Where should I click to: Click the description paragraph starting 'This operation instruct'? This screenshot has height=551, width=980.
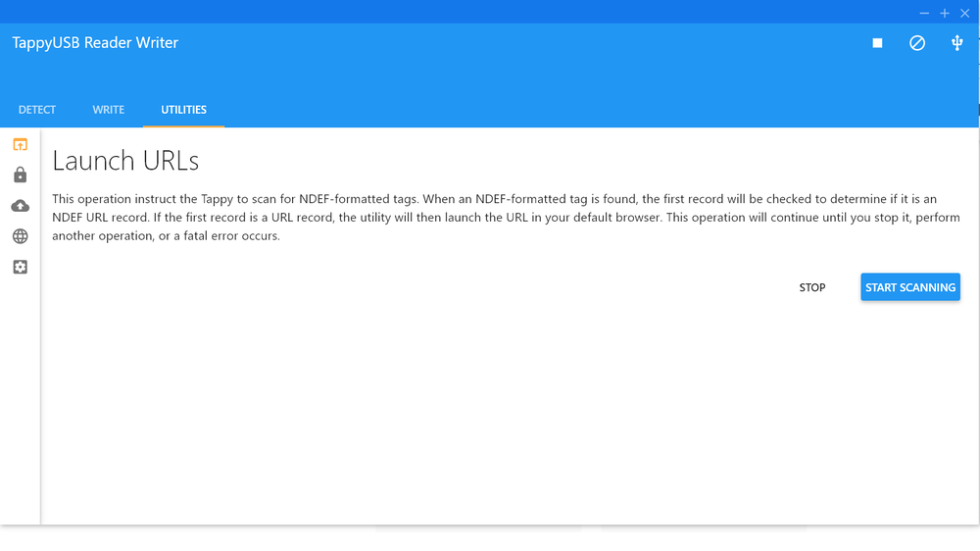507,217
